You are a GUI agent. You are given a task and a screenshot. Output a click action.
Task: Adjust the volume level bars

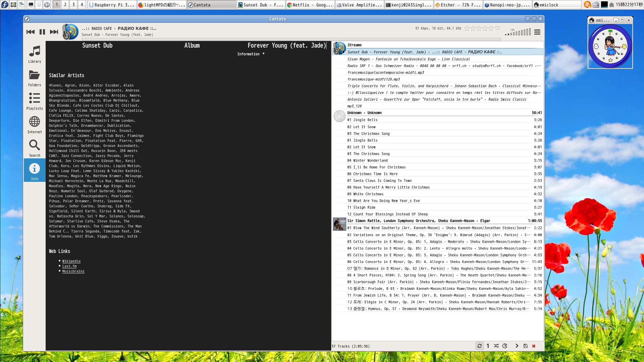pos(518,32)
